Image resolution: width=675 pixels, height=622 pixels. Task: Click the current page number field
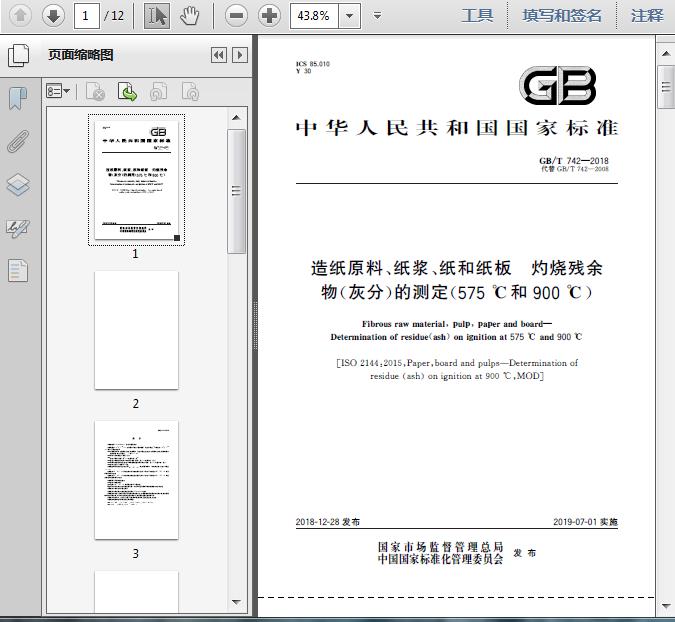(x=87, y=16)
